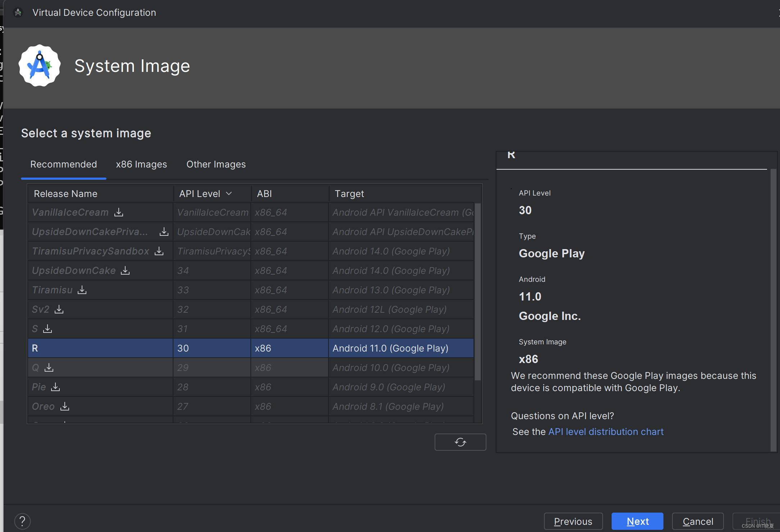This screenshot has width=780, height=532.
Task: Download the Oreo API 27 image
Action: click(x=65, y=407)
